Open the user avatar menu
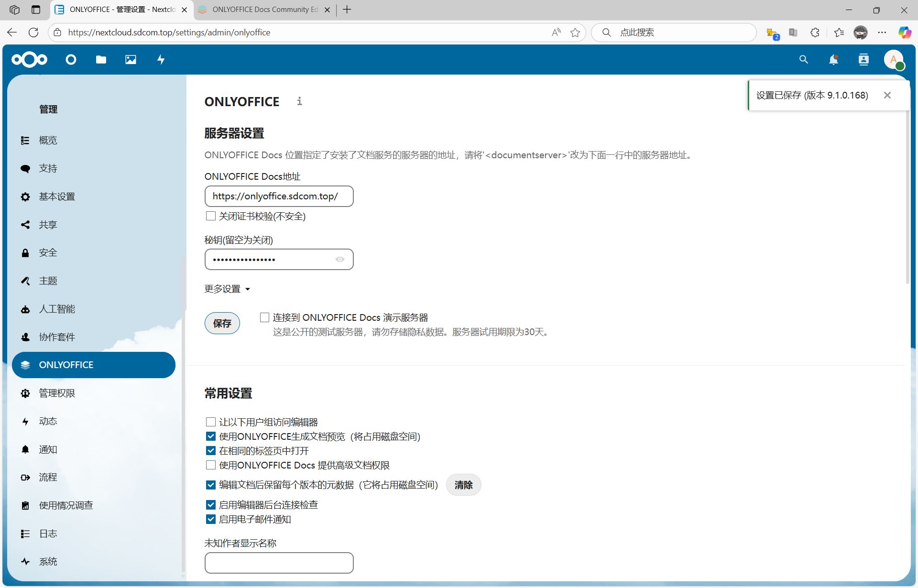This screenshot has height=588, width=918. 893,60
